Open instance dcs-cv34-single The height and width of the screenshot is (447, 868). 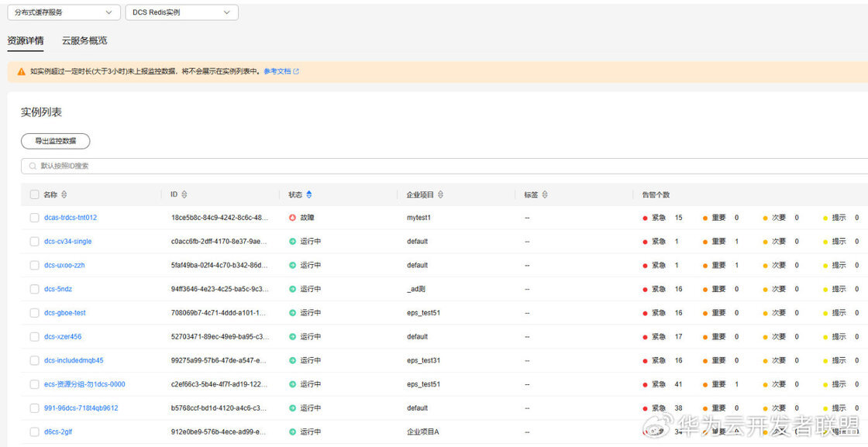pyautogui.click(x=68, y=242)
